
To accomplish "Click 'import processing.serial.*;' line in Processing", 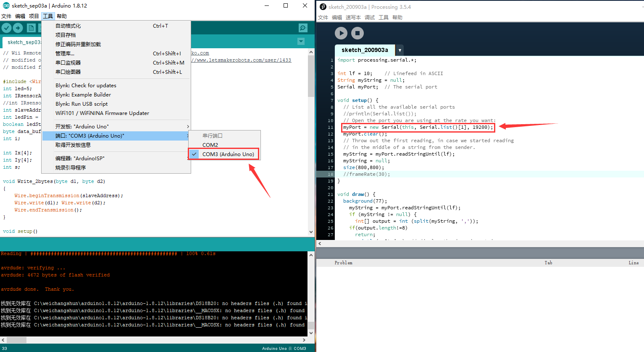I will coord(377,60).
